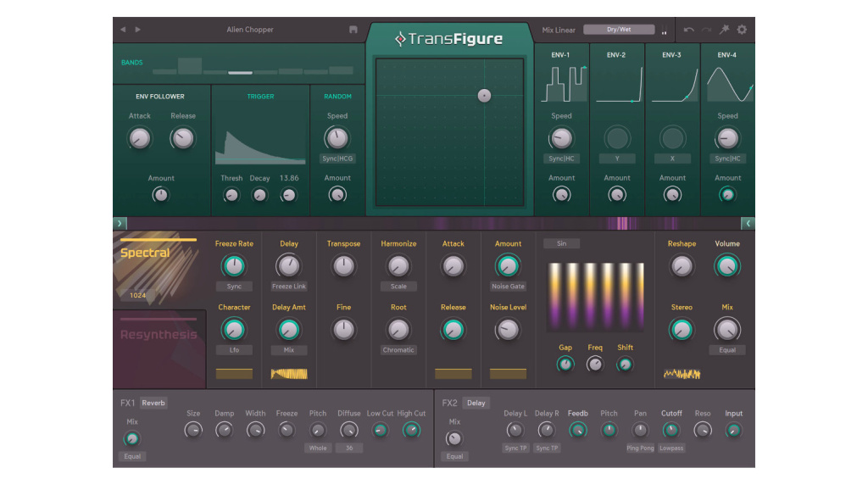Save preset with the floppy disk icon
The width and height of the screenshot is (868, 479).
pyautogui.click(x=353, y=30)
